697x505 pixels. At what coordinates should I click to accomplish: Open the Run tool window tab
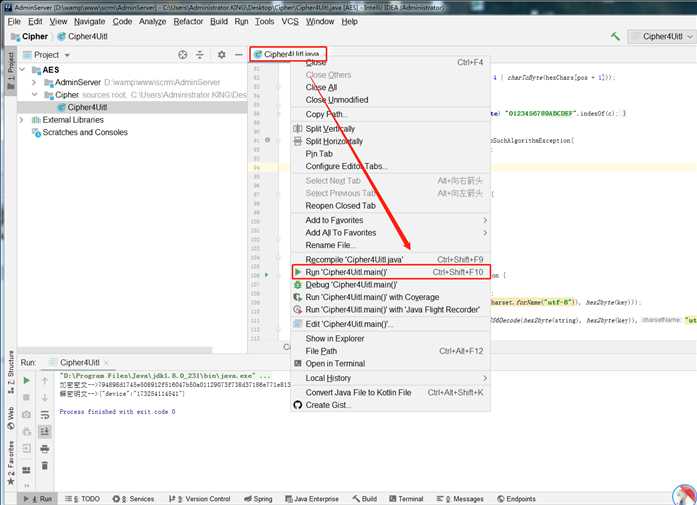click(x=38, y=499)
